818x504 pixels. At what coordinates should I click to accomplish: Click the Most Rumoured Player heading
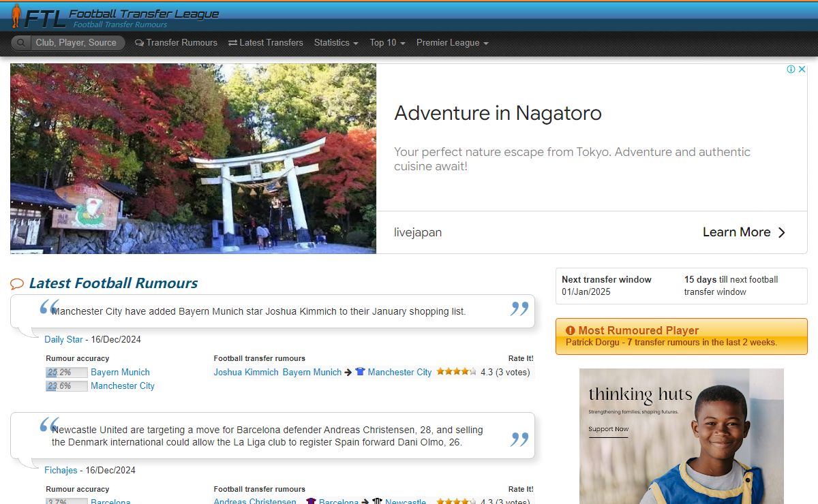coord(639,330)
